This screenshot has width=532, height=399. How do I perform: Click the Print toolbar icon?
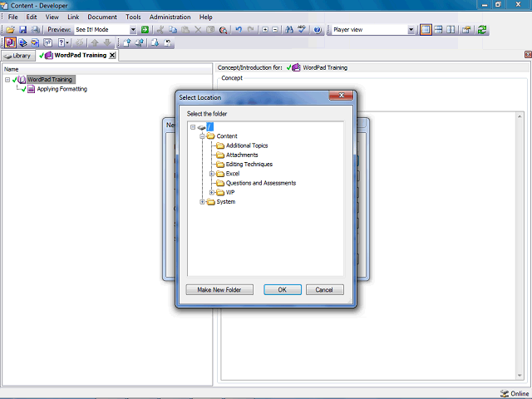pos(35,30)
